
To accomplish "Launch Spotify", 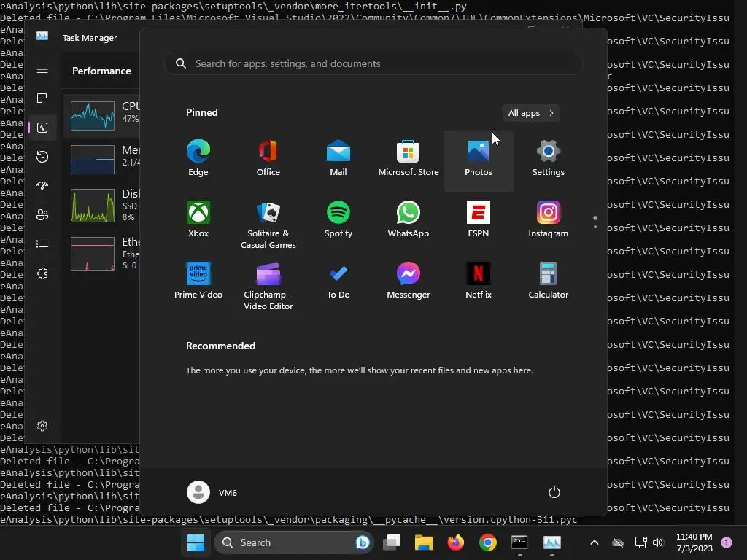I will pos(338,220).
